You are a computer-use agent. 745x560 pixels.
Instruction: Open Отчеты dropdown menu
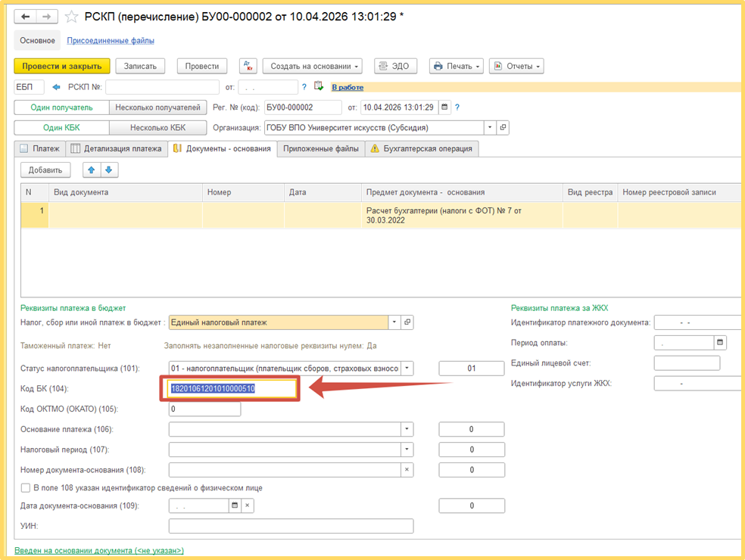(x=516, y=66)
